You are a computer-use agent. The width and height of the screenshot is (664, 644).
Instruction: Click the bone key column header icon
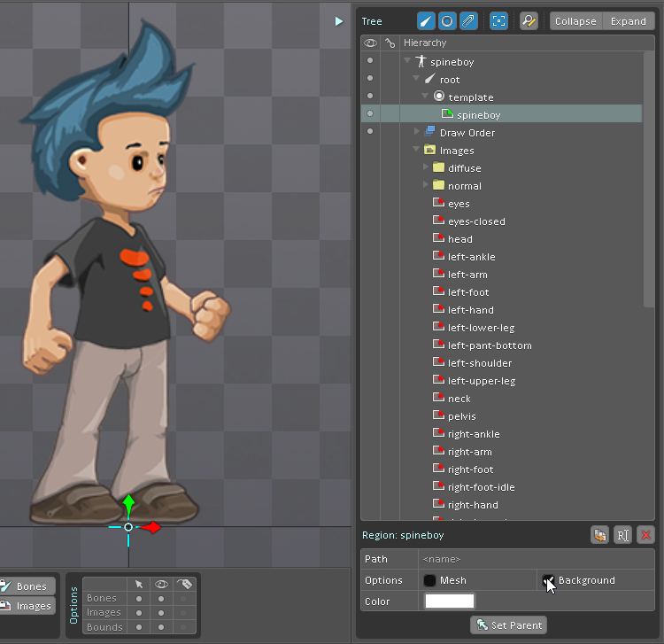pyautogui.click(x=390, y=43)
